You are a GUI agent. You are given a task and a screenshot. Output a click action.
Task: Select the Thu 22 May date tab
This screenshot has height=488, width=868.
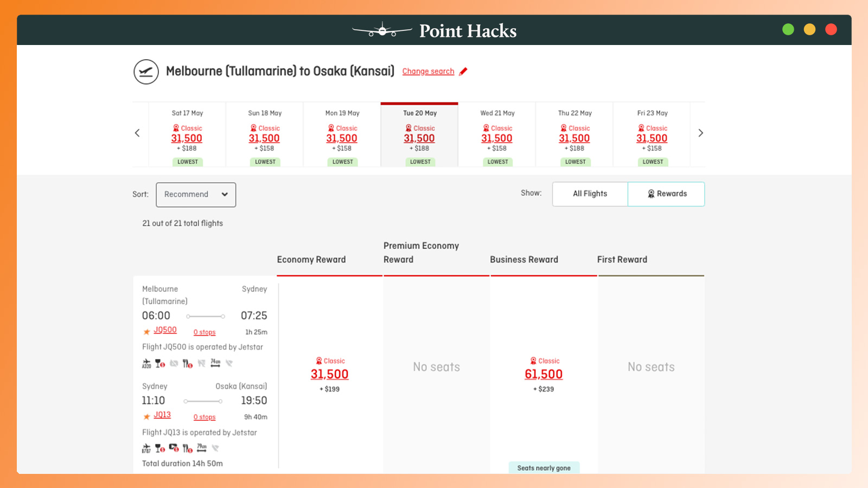click(x=575, y=134)
